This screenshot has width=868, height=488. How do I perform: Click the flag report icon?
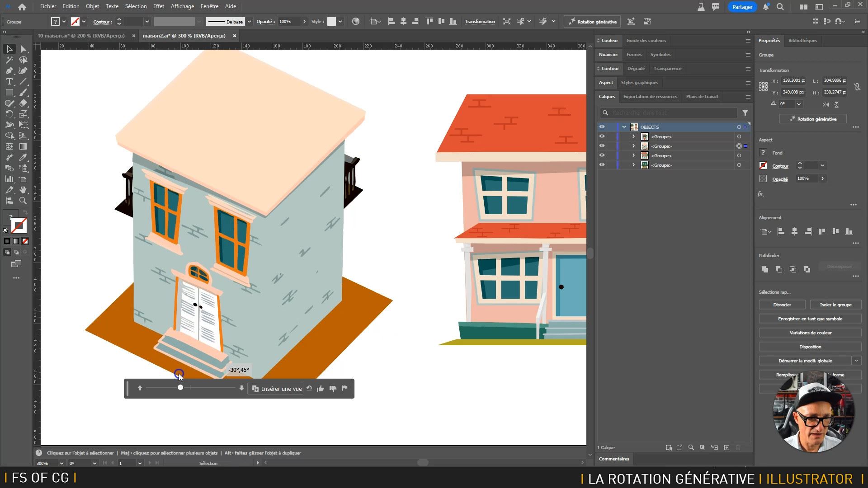(345, 388)
